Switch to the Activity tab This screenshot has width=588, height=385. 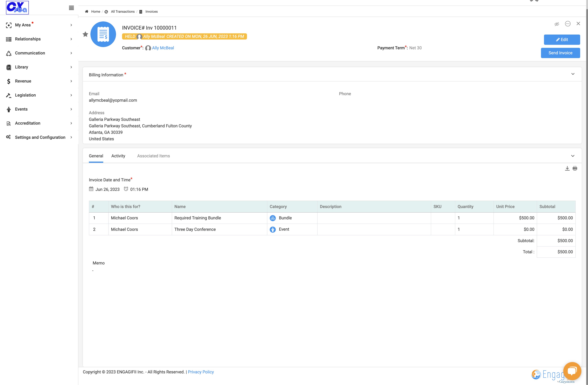[x=118, y=156]
